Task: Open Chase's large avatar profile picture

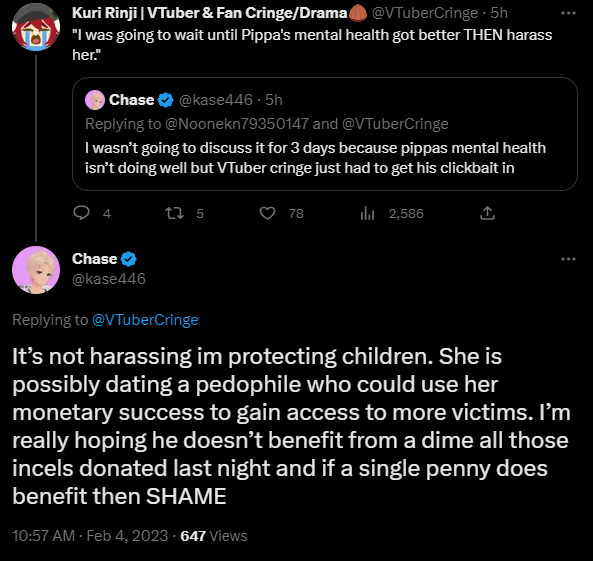Action: [36, 270]
